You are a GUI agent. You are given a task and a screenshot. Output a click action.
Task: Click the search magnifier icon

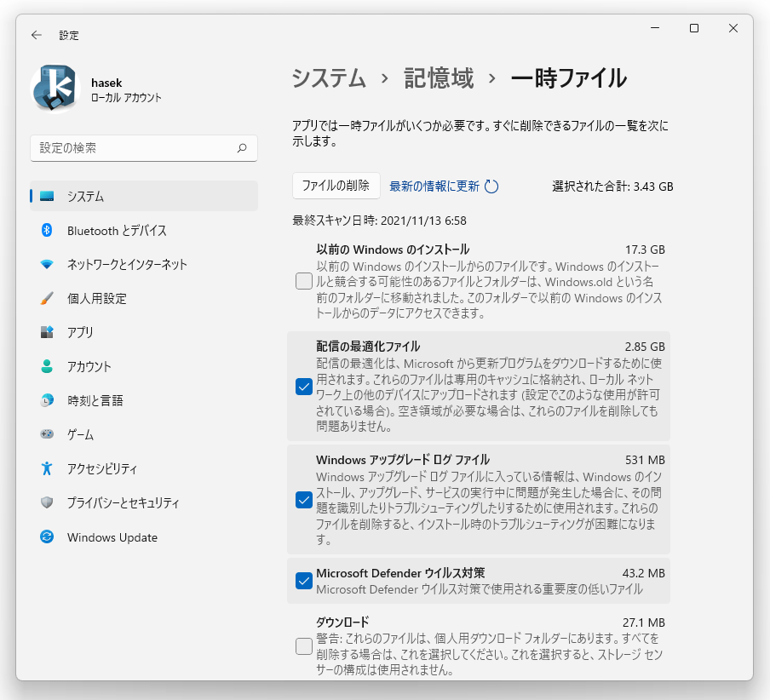pyautogui.click(x=242, y=148)
